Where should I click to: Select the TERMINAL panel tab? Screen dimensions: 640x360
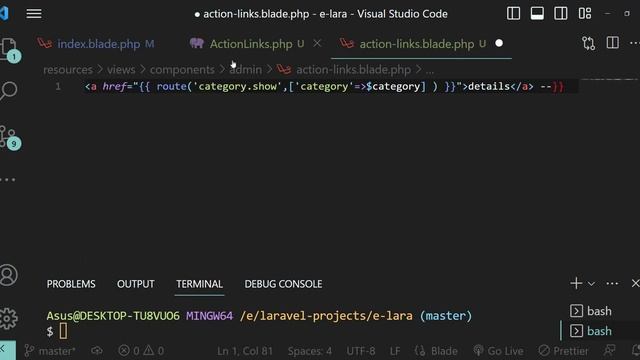(x=199, y=284)
